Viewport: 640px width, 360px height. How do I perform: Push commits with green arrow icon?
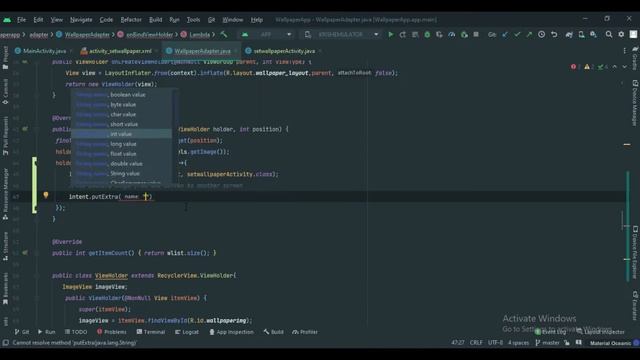click(x=529, y=35)
